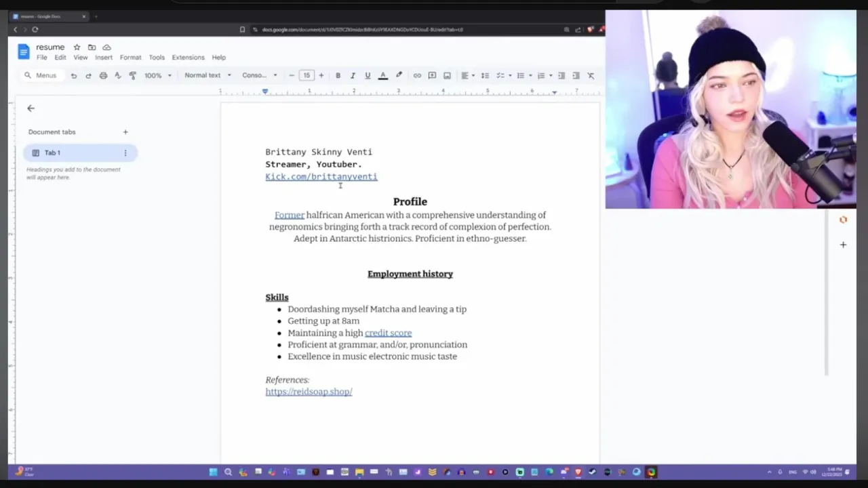Open the Help menu
Viewport: 868px width, 488px height.
click(218, 58)
